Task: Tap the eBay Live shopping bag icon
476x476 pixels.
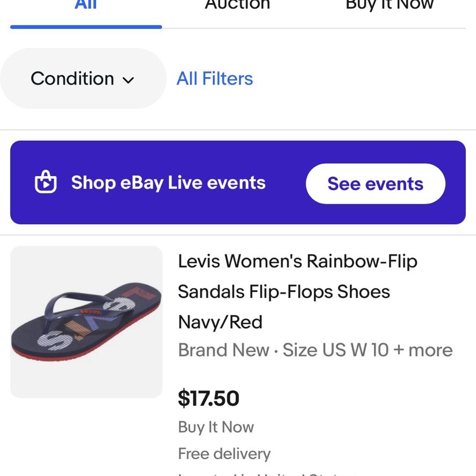Action: (x=46, y=182)
